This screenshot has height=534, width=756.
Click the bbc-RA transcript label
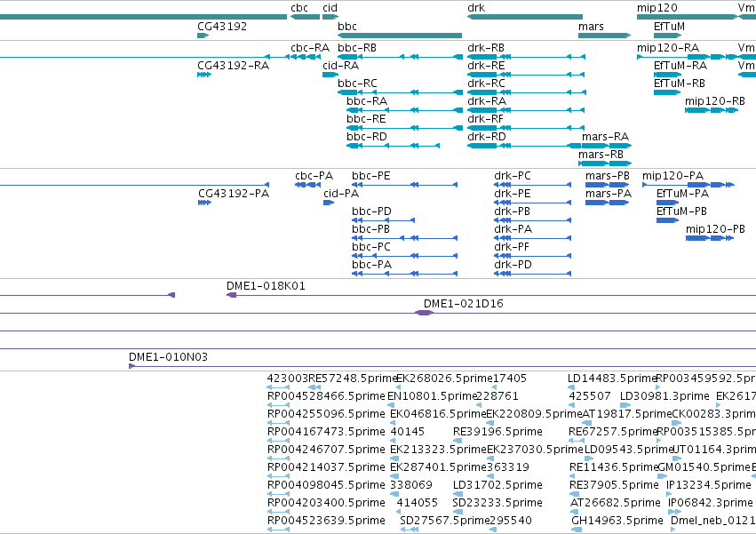[x=366, y=101]
